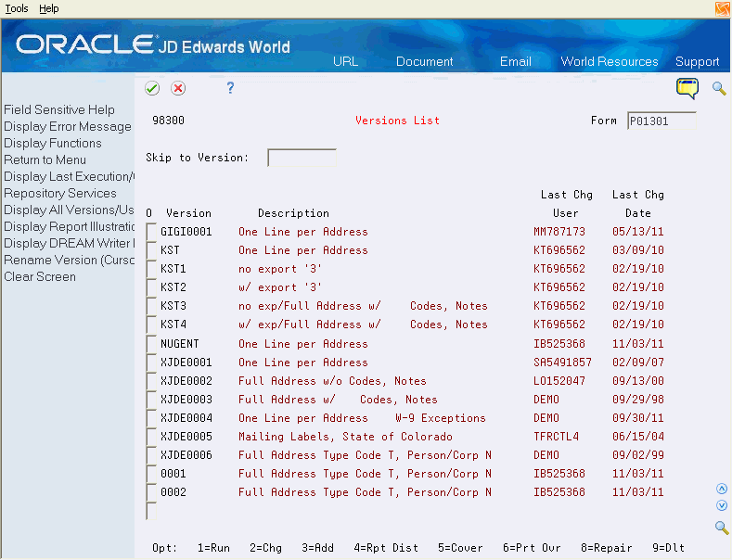Click option field for version KST2
Image resolution: width=732 pixels, height=560 pixels.
(151, 287)
